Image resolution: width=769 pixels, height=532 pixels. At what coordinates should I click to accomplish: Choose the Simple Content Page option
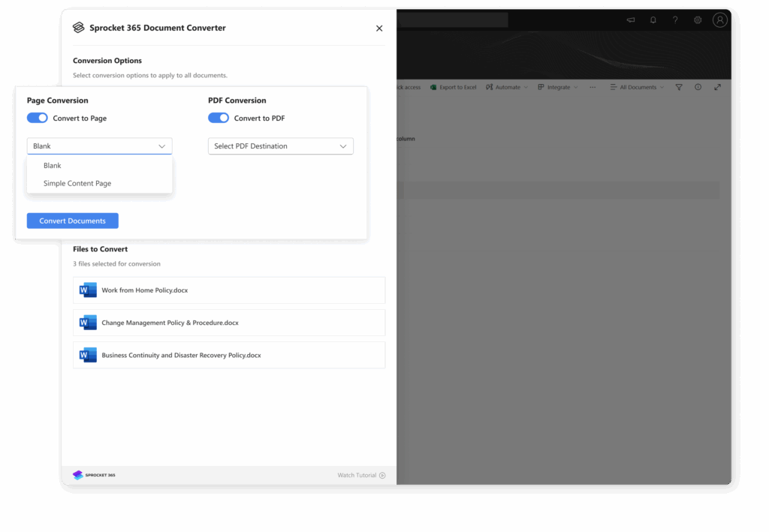100,183
